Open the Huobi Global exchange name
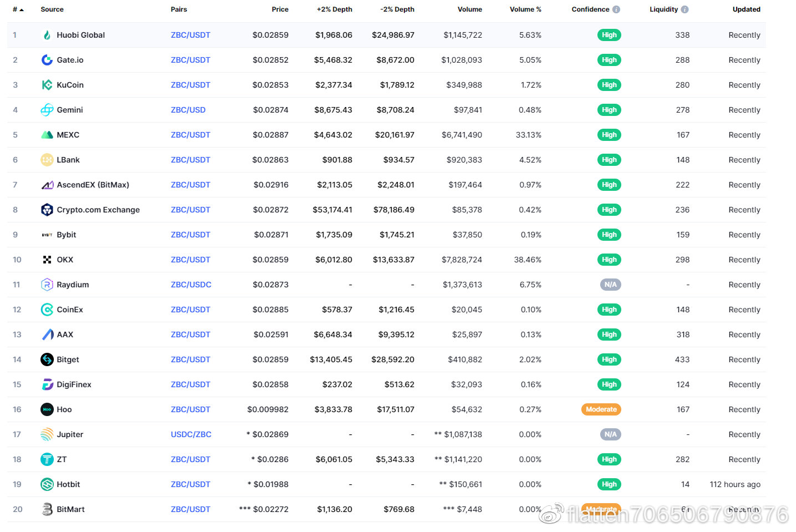 coord(81,35)
